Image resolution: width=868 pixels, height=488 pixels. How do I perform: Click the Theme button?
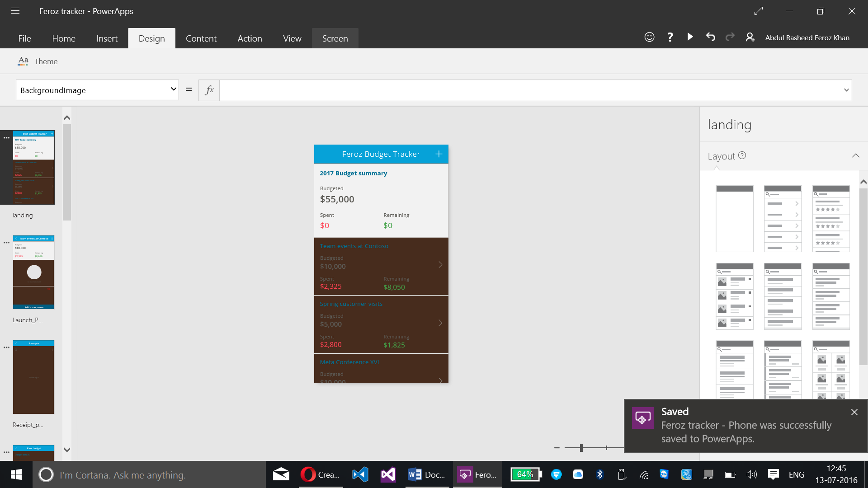click(x=38, y=61)
